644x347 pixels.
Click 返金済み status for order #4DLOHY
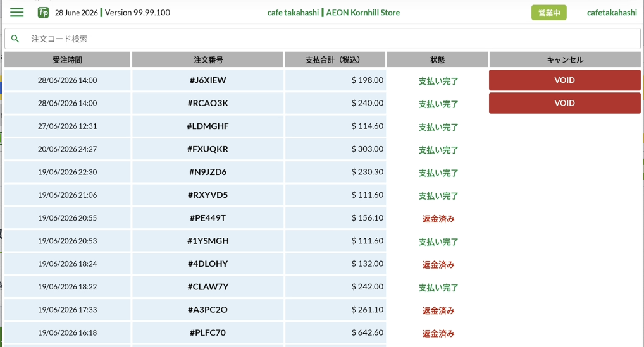click(438, 265)
